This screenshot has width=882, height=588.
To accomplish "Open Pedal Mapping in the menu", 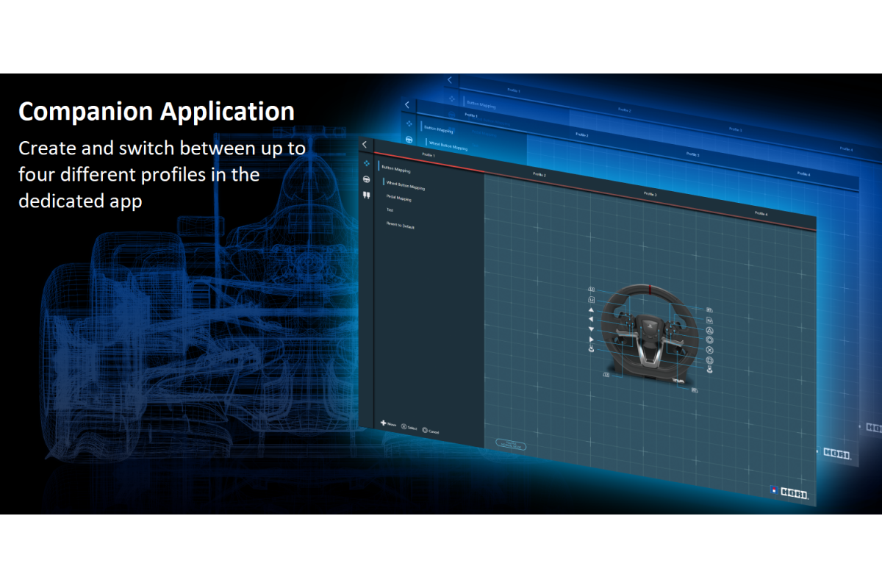I will coord(399,198).
